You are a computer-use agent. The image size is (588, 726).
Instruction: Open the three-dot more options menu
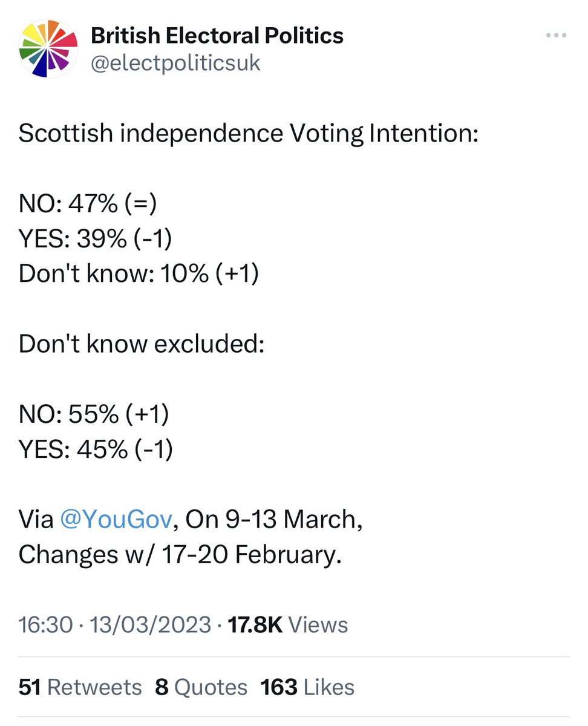(555, 36)
